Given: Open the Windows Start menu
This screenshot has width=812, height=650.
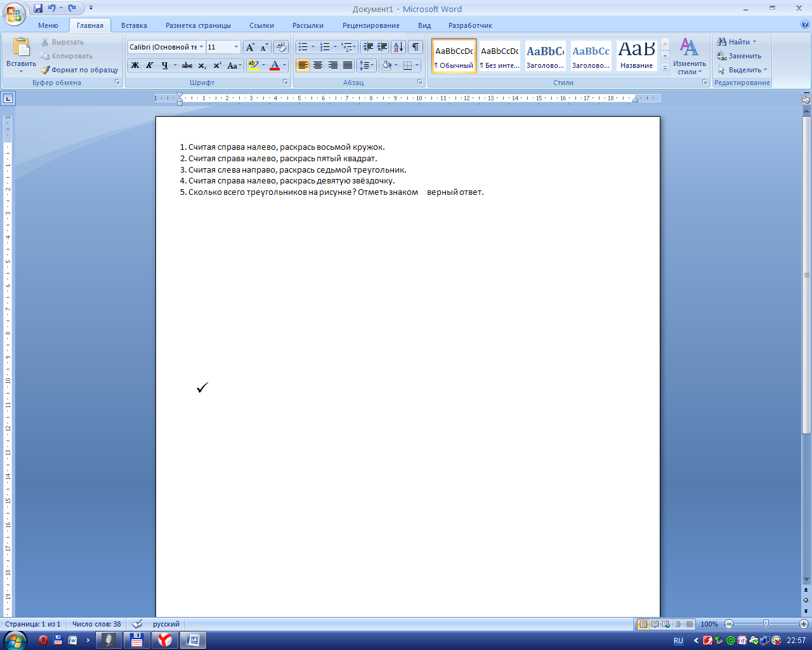Looking at the screenshot, I should pos(15,640).
